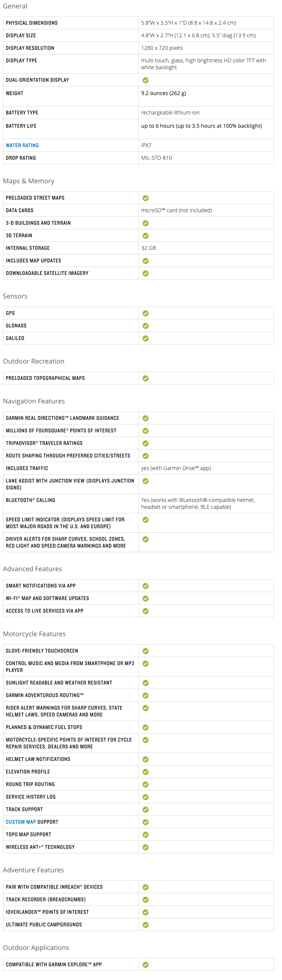This screenshot has height=980, width=282.
Task: Click the Internal Storage 32 GB value
Action: (148, 248)
